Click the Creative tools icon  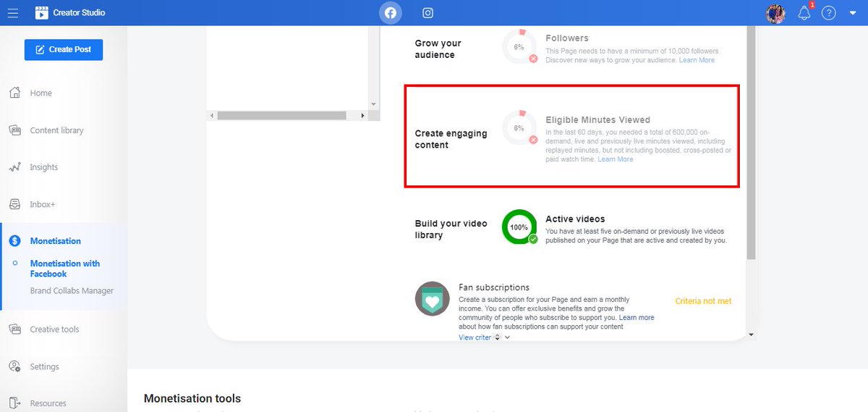(x=14, y=329)
